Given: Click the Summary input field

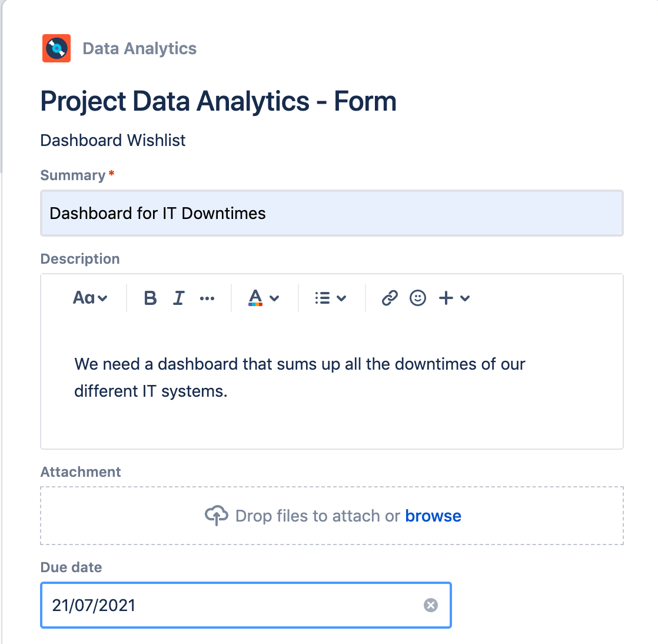Looking at the screenshot, I should click(x=331, y=213).
